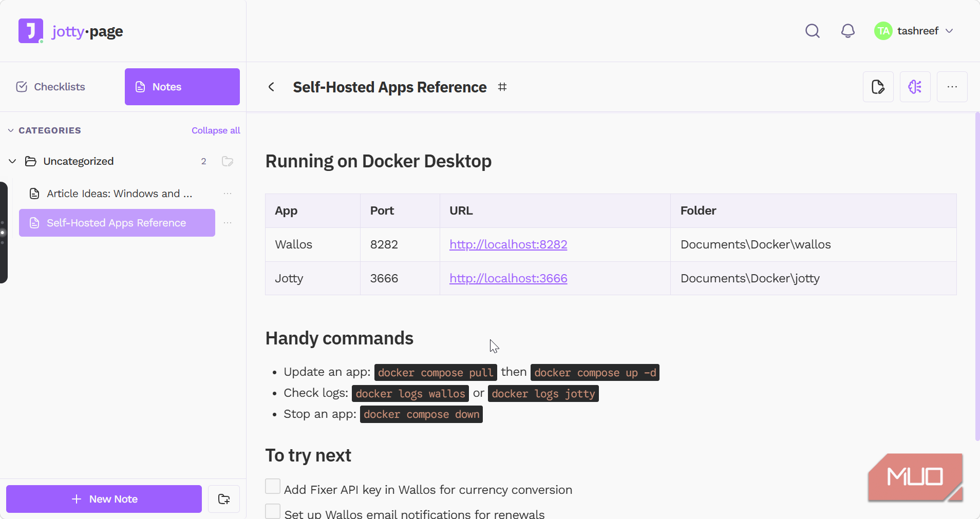Click the docker logs jotty code
980x519 pixels.
543,394
